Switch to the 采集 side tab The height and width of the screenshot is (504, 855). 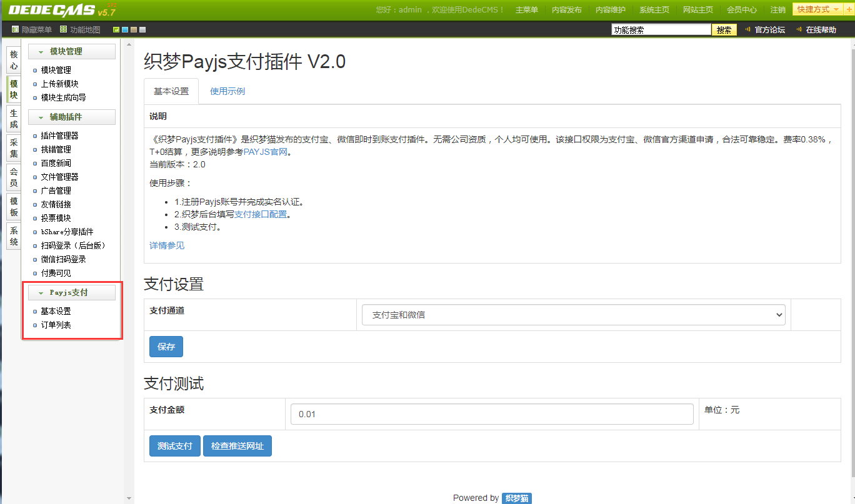pyautogui.click(x=14, y=147)
